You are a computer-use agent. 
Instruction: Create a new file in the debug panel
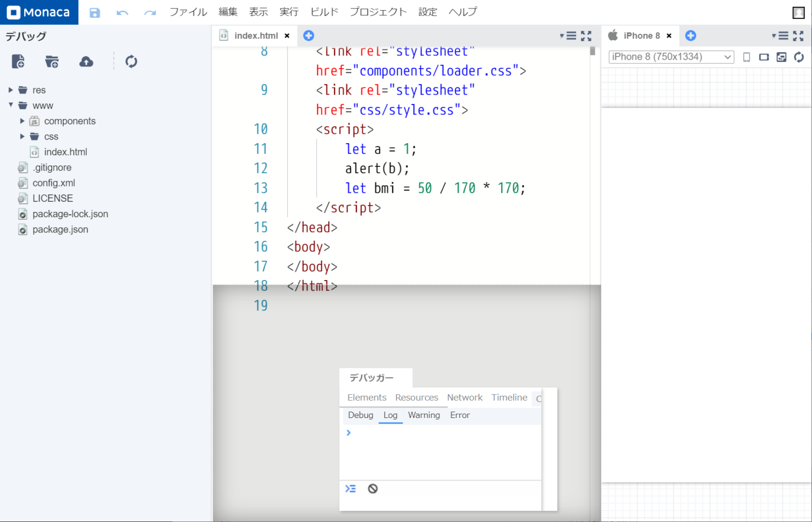pyautogui.click(x=19, y=61)
